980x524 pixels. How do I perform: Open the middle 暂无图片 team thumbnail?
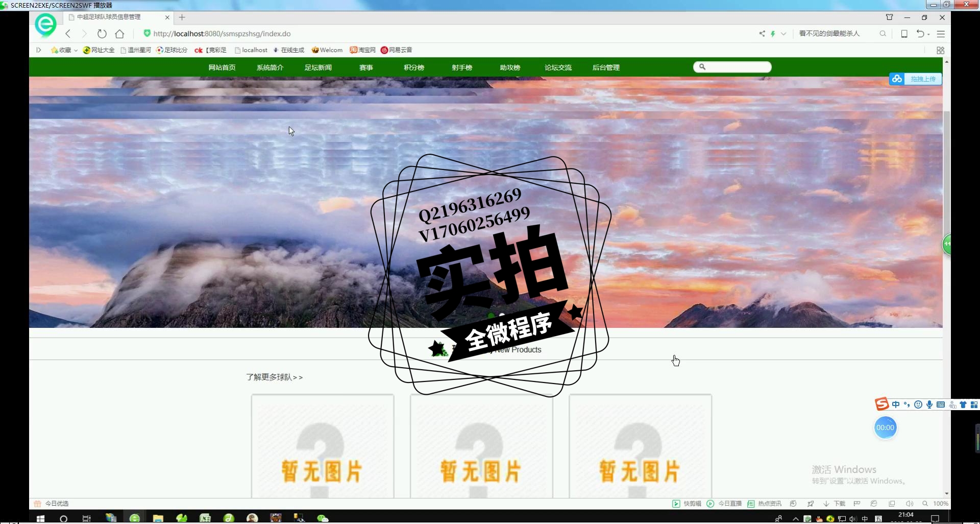(481, 446)
